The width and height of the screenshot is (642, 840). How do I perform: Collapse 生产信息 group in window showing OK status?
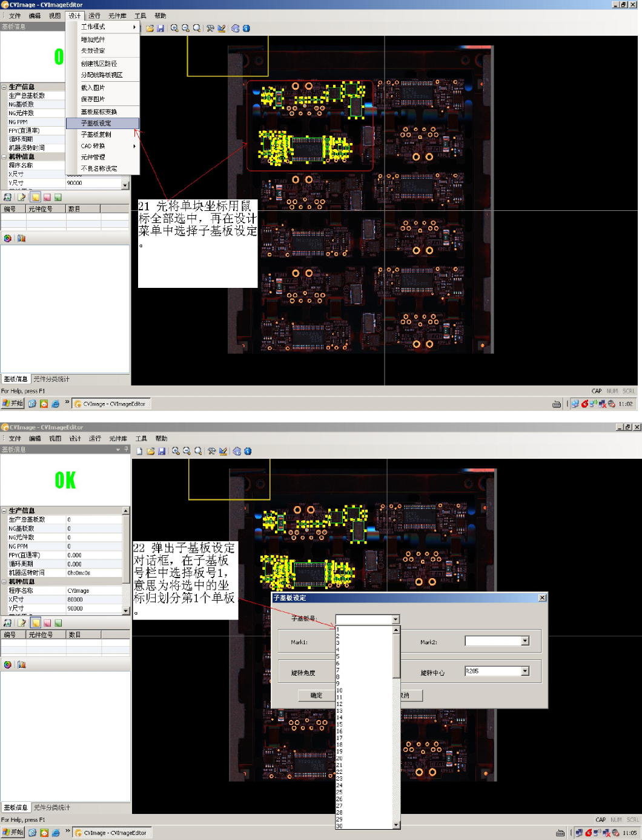pos(4,511)
